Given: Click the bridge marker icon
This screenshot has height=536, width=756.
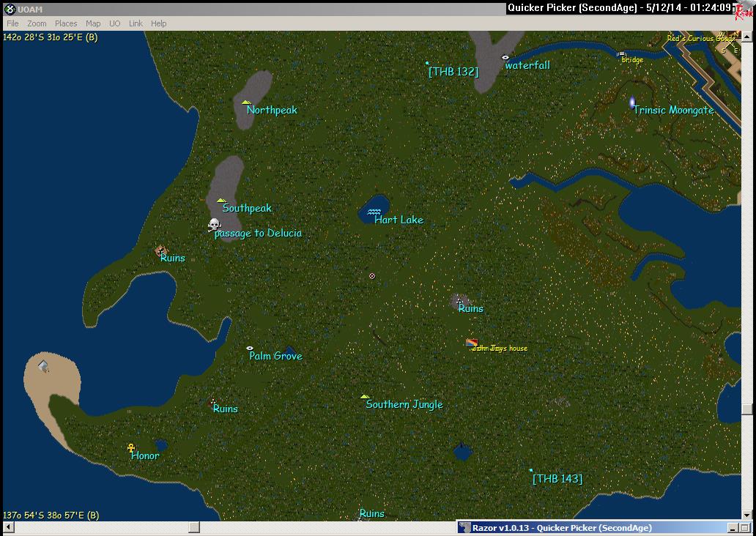Looking at the screenshot, I should tap(621, 53).
